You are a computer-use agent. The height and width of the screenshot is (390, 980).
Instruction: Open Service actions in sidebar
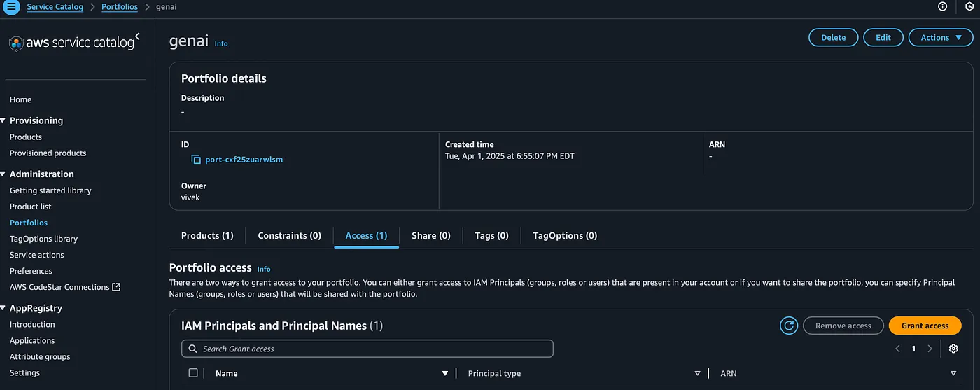coord(37,255)
